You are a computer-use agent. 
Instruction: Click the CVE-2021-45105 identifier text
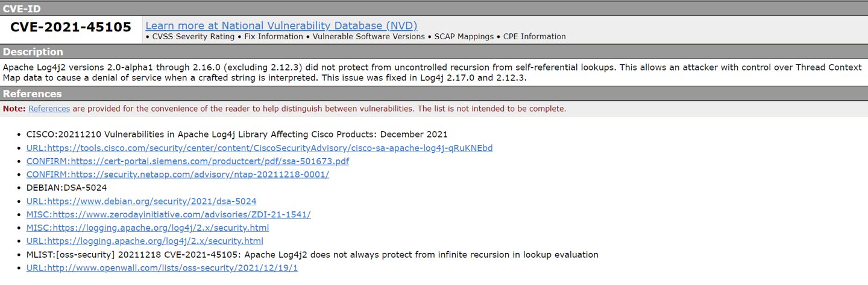71,28
